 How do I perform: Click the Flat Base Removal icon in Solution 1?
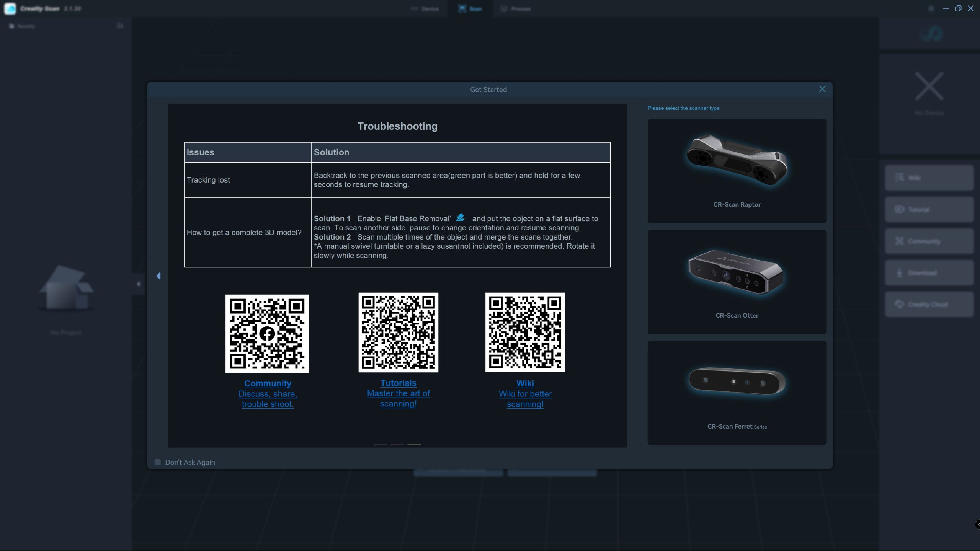[x=460, y=217]
